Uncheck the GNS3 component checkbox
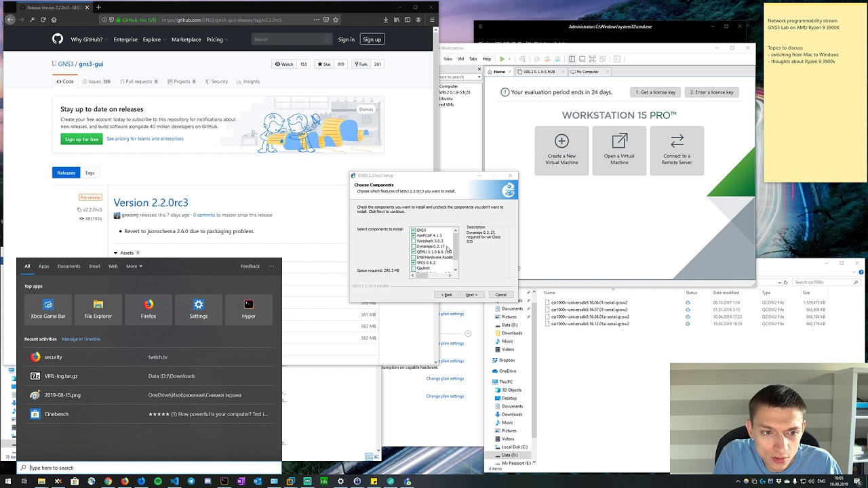 point(414,230)
